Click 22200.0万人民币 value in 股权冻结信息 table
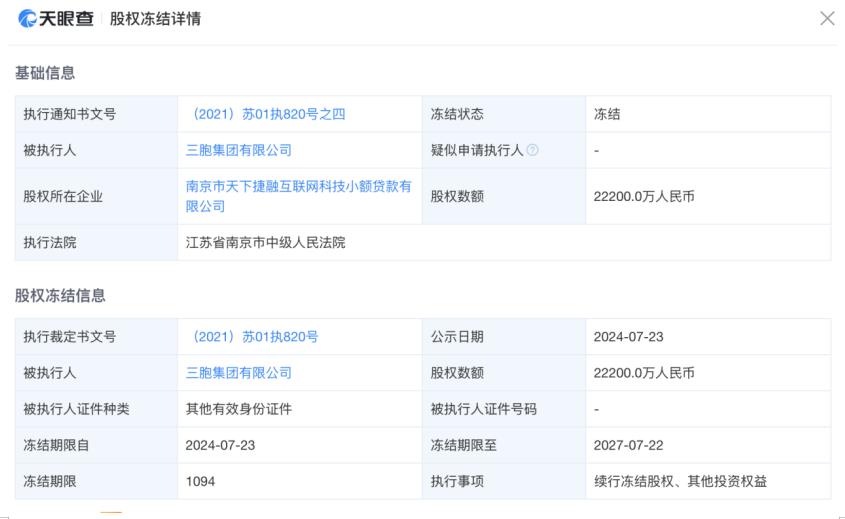Viewport: 845px width, 519px height. [644, 372]
